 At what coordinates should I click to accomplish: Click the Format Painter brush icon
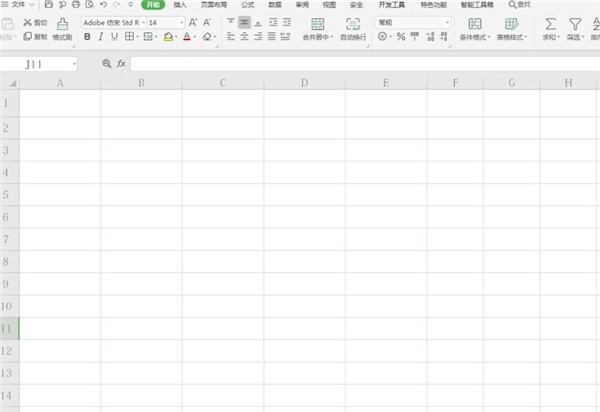pos(62,24)
